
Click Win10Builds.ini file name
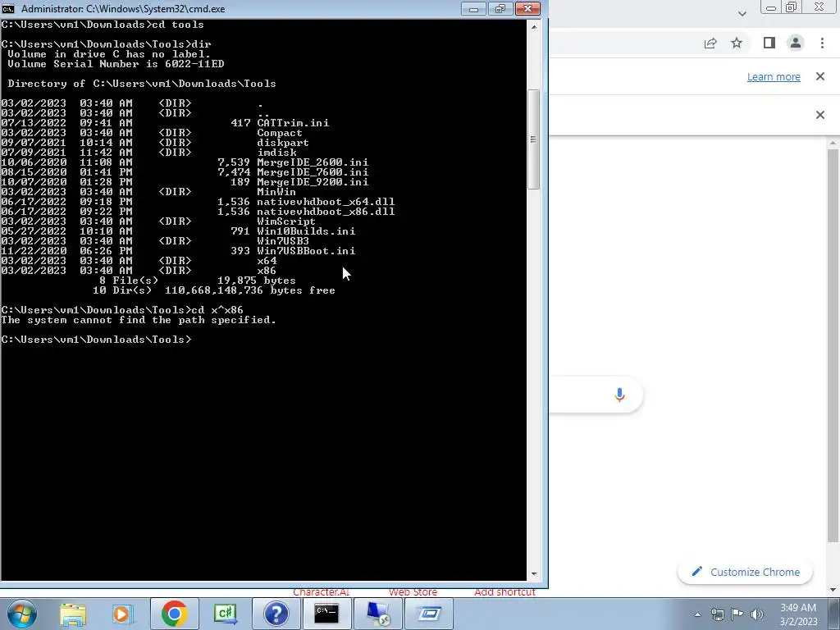(x=306, y=231)
